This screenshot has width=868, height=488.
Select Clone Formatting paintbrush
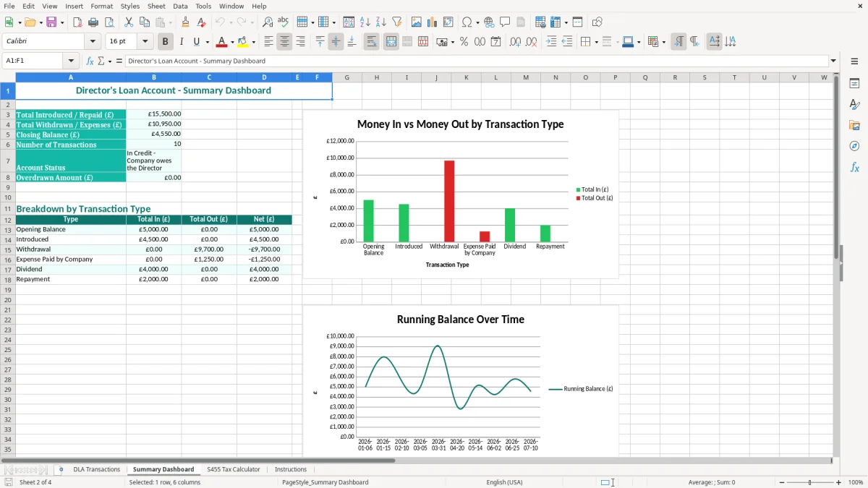tap(186, 22)
